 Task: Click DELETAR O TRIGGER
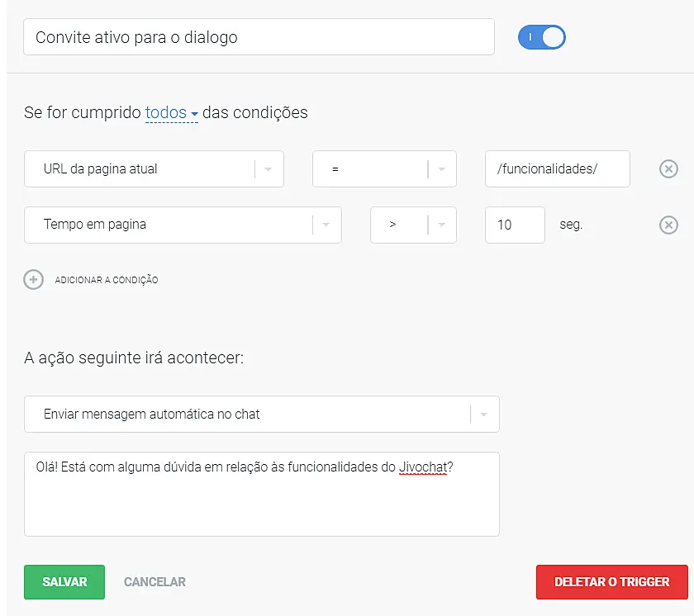(611, 581)
